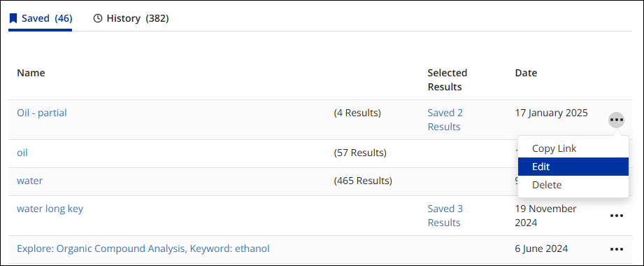Open the three-dot menu for ethanol explore row
Screen dimensions: 644x266
point(617,249)
